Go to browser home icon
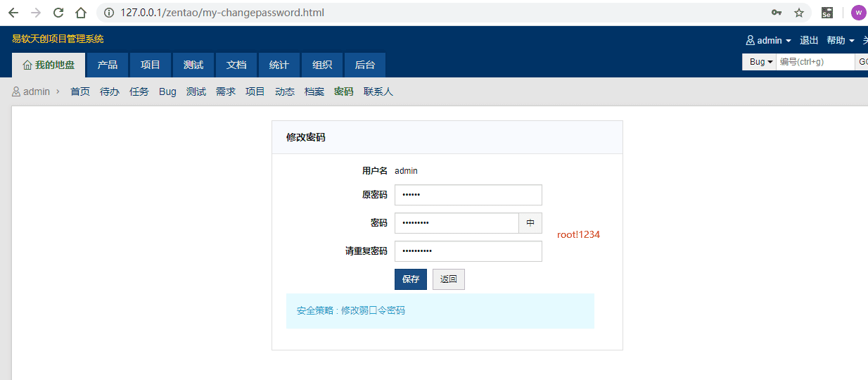Screen dimensions: 868x380 coord(82,13)
